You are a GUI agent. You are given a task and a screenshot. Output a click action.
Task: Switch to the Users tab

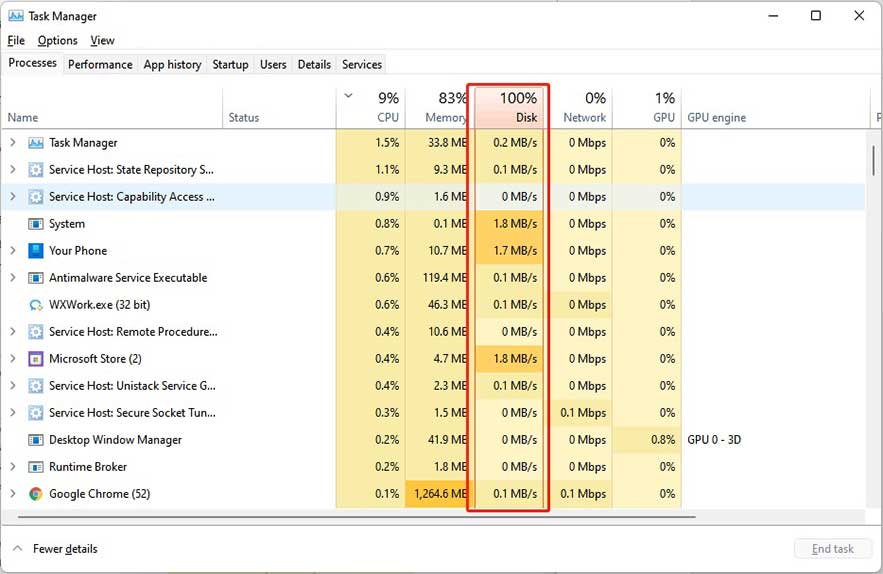pyautogui.click(x=273, y=65)
